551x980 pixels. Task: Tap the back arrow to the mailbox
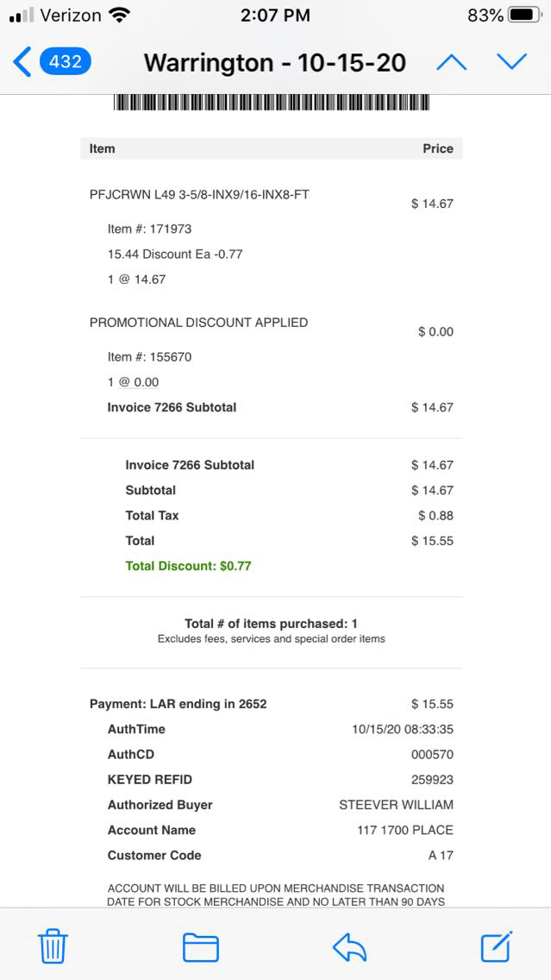pyautogui.click(x=22, y=62)
